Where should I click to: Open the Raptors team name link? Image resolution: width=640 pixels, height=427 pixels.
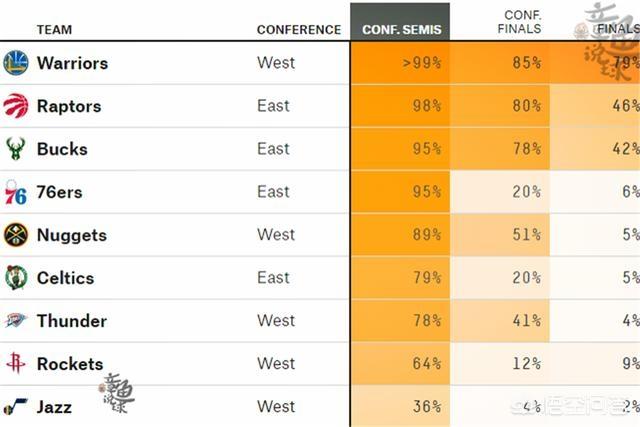[x=68, y=106]
